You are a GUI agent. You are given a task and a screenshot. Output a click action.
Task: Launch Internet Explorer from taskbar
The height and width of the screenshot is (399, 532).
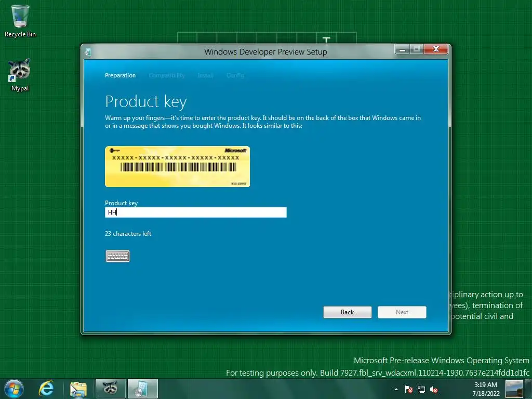pyautogui.click(x=46, y=389)
